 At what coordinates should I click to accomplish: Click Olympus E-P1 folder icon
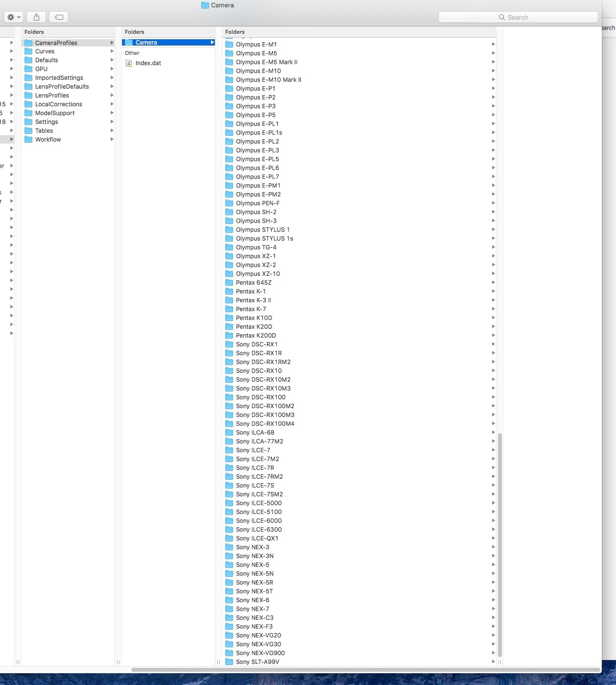[229, 89]
